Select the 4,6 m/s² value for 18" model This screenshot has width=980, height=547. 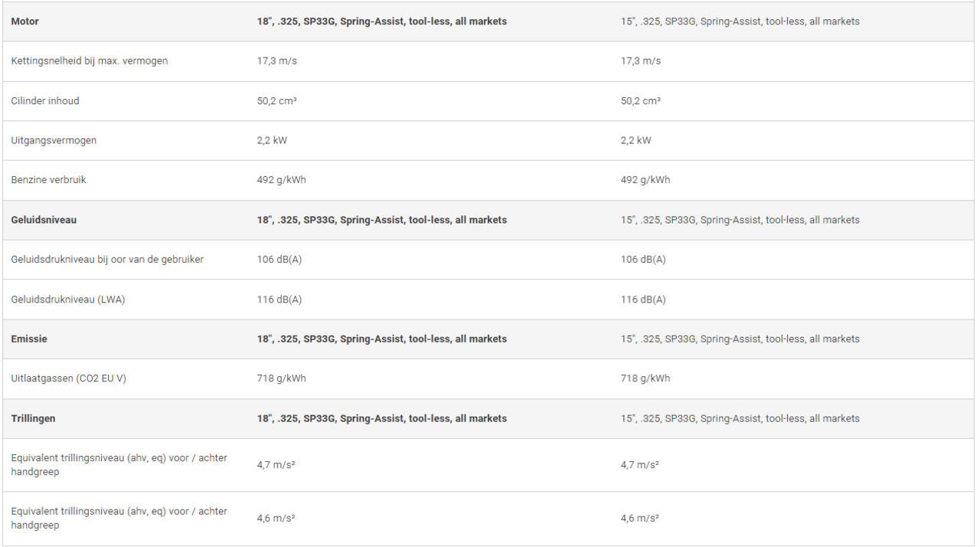click(276, 519)
